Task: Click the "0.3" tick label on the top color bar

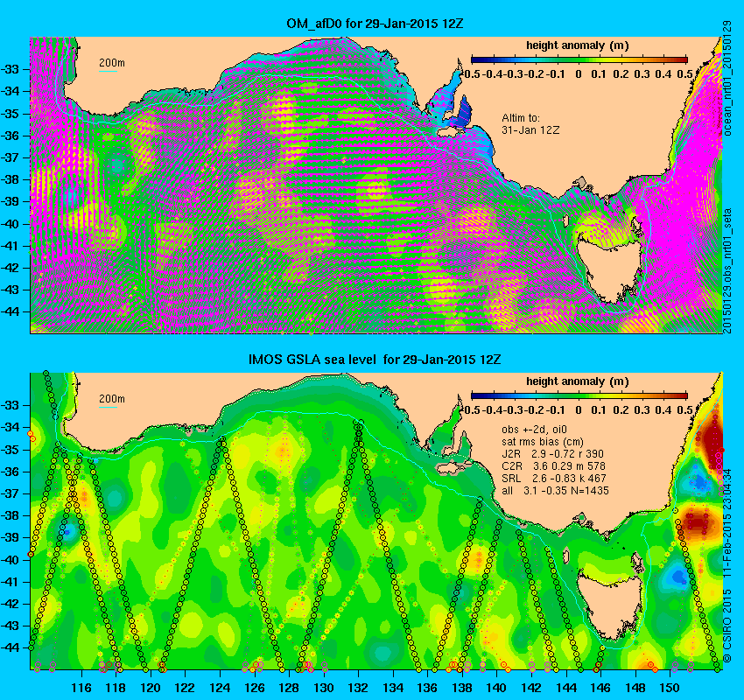Action: pyautogui.click(x=642, y=74)
